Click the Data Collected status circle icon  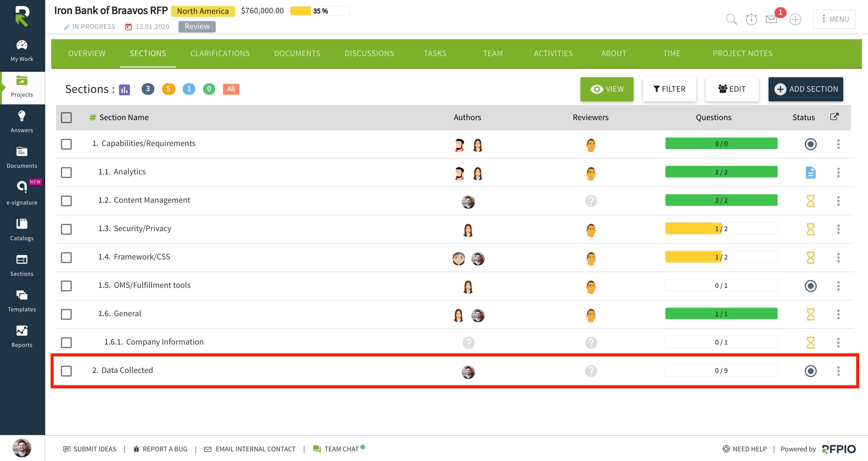click(x=810, y=371)
